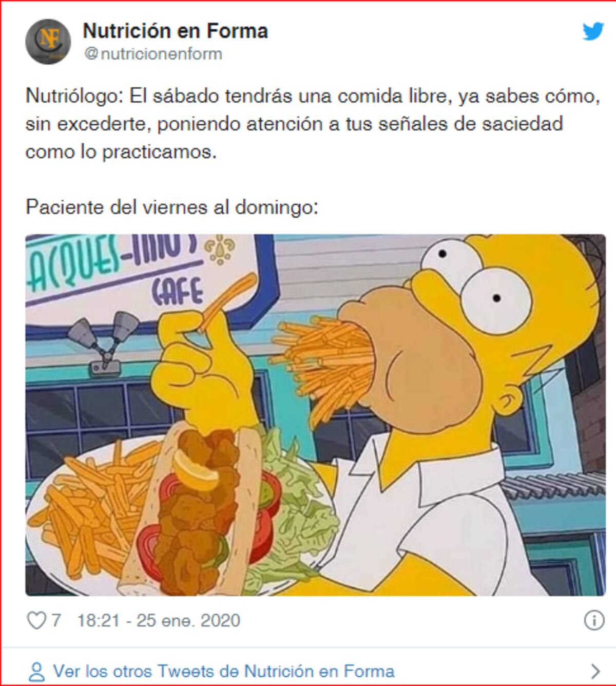Open the tweet timestamp 18:21 - 25 ene. 2020
The image size is (616, 686).
coord(159,620)
